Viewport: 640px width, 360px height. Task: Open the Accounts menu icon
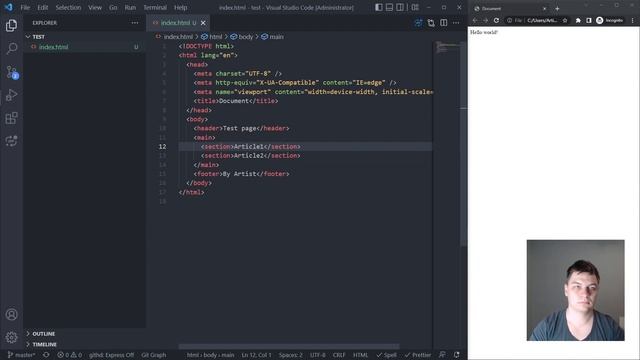[11, 314]
